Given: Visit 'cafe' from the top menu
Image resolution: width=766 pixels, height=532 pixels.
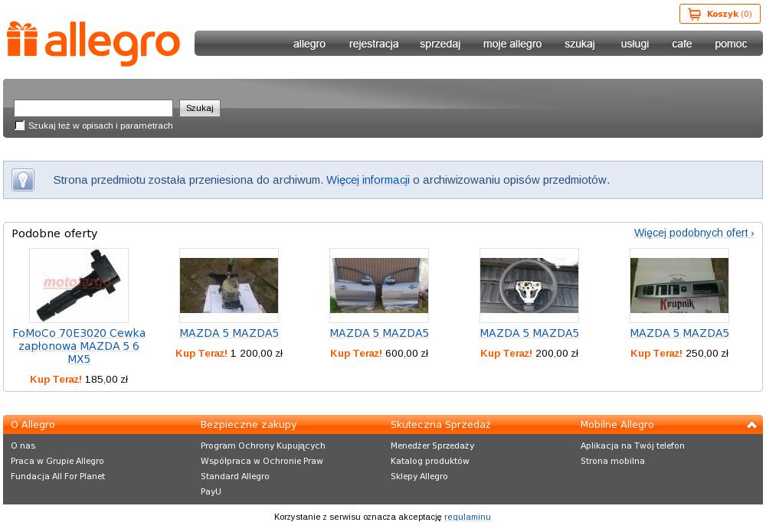Looking at the screenshot, I should click(682, 44).
